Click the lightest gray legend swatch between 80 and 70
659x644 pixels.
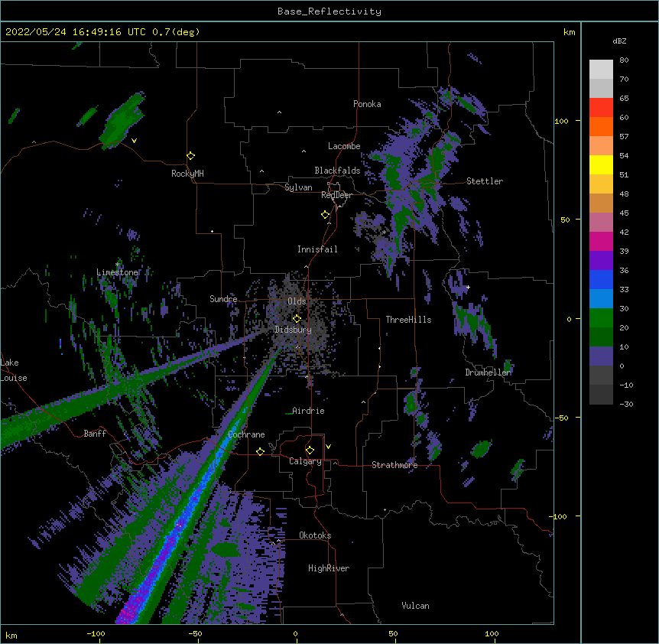601,69
